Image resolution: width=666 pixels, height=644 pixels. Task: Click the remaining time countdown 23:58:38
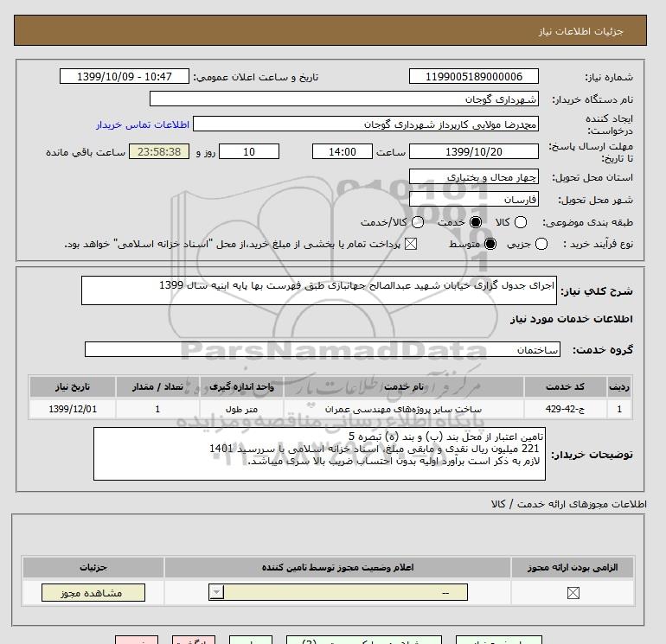(x=159, y=151)
